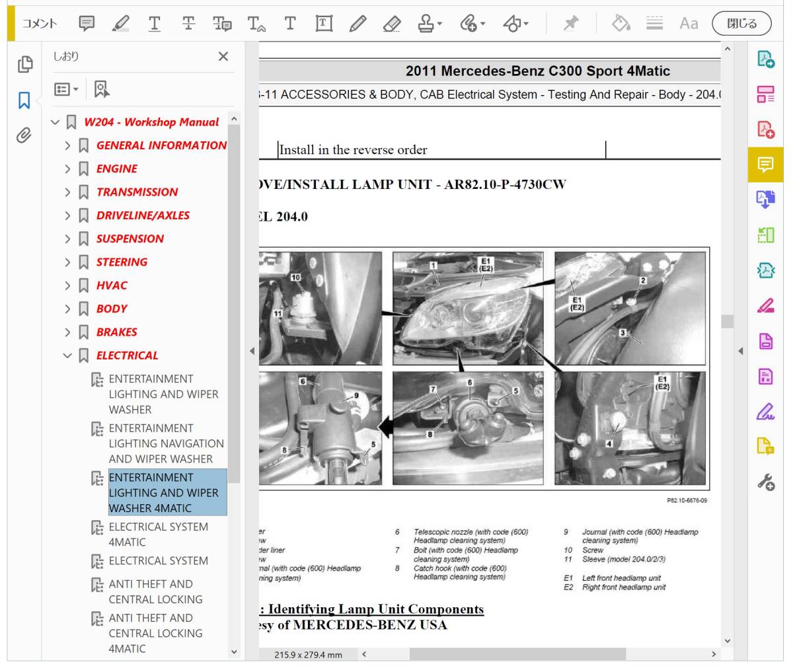This screenshot has height=672, width=793.
Task: Open the HVAC bookmark
Action: [112, 285]
